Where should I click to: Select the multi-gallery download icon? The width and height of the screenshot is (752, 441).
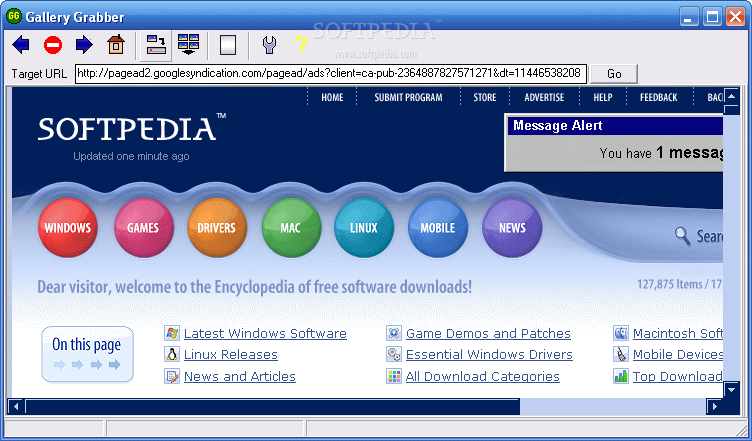[188, 44]
